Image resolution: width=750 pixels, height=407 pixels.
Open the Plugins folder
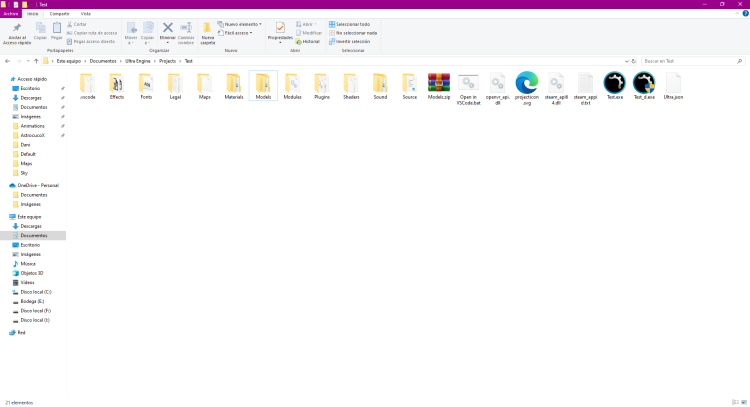322,87
